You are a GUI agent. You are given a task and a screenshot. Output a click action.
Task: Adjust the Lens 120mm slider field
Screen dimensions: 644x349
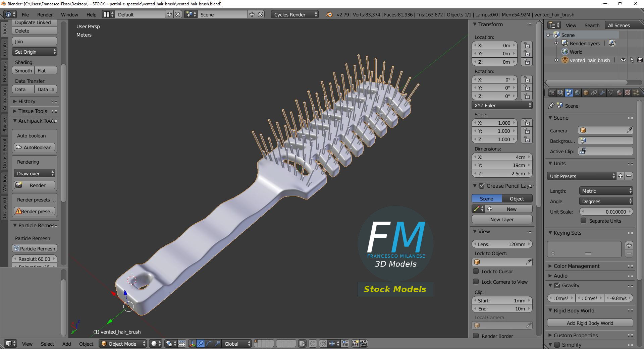[502, 244]
